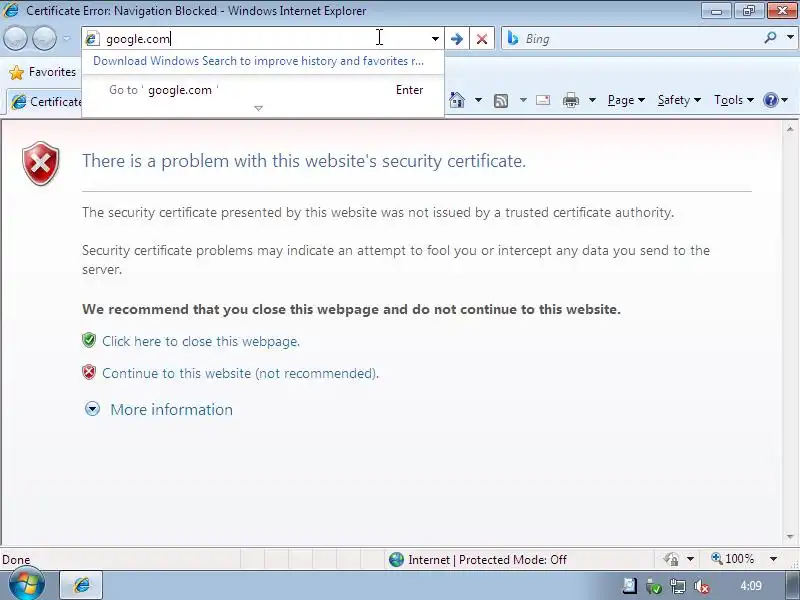
Task: Click the scrollbar up arrow
Action: [790, 129]
